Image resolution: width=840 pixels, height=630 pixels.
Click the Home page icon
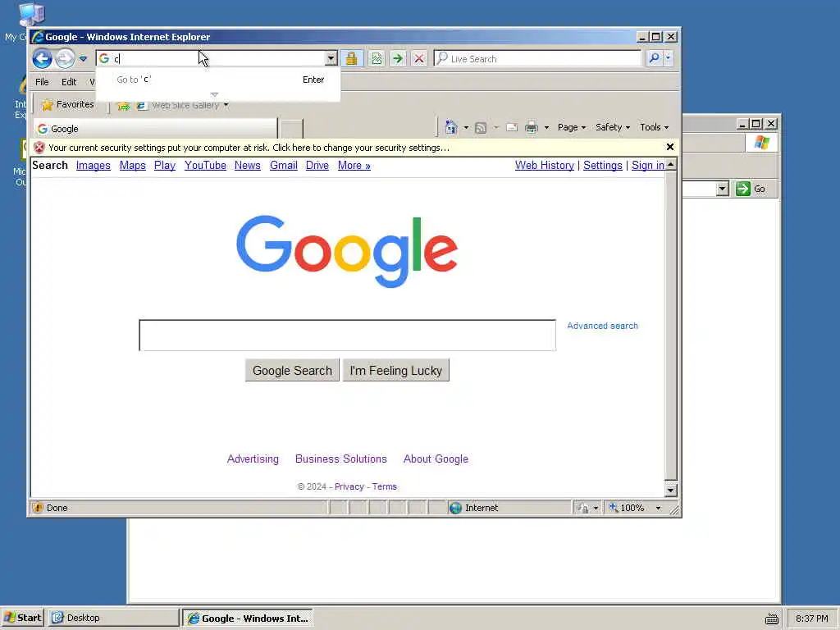pos(451,127)
